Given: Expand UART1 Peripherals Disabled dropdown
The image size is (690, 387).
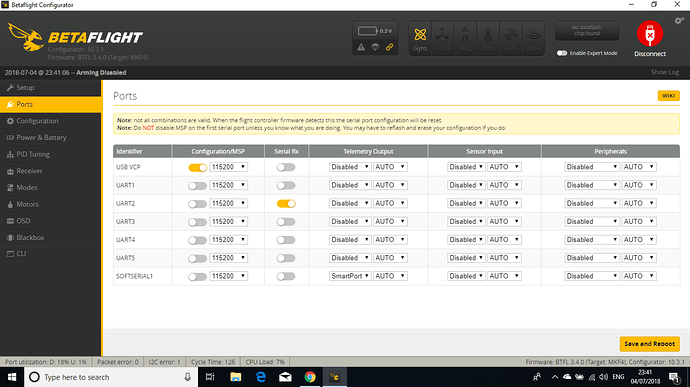Looking at the screenshot, I should [592, 185].
